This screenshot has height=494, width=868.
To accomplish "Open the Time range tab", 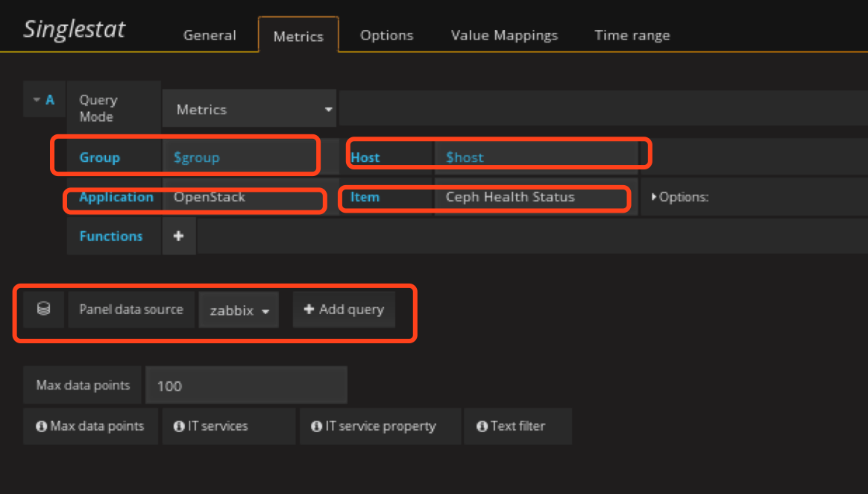I will pos(632,35).
